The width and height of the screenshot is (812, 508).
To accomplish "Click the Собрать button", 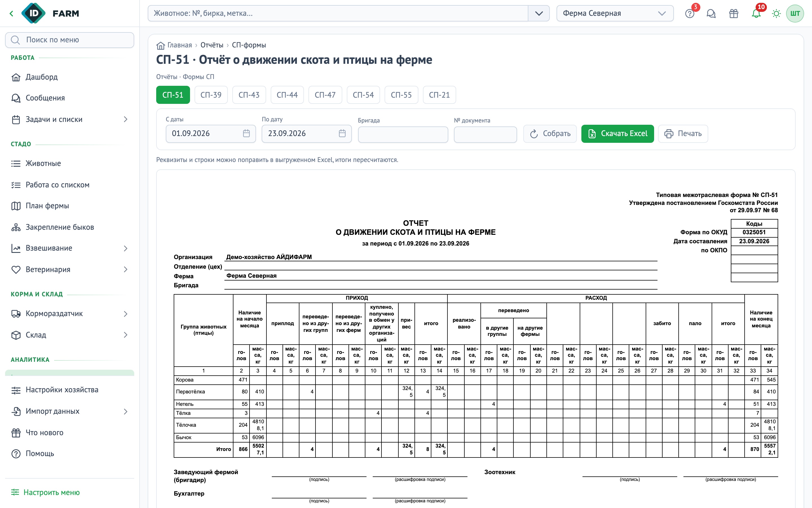I will (550, 134).
